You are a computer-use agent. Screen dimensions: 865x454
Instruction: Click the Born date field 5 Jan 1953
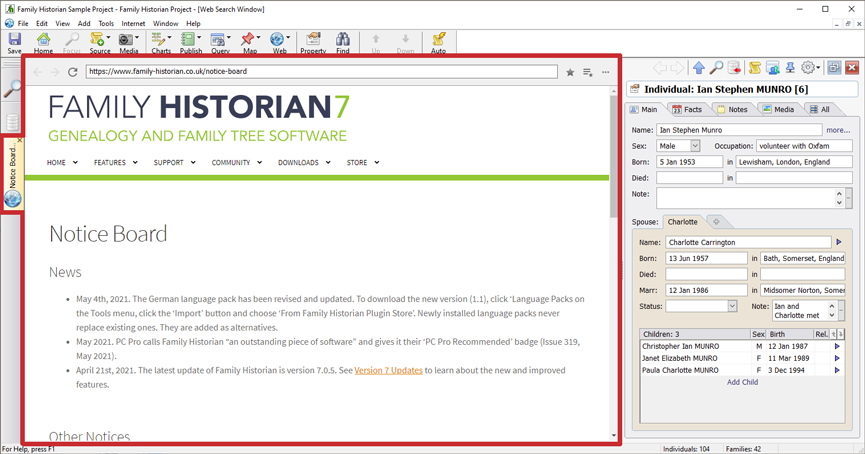click(x=689, y=162)
